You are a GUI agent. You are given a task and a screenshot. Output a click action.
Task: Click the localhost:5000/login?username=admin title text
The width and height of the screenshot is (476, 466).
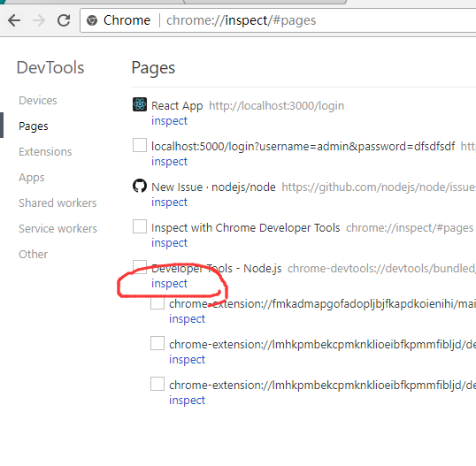303,147
